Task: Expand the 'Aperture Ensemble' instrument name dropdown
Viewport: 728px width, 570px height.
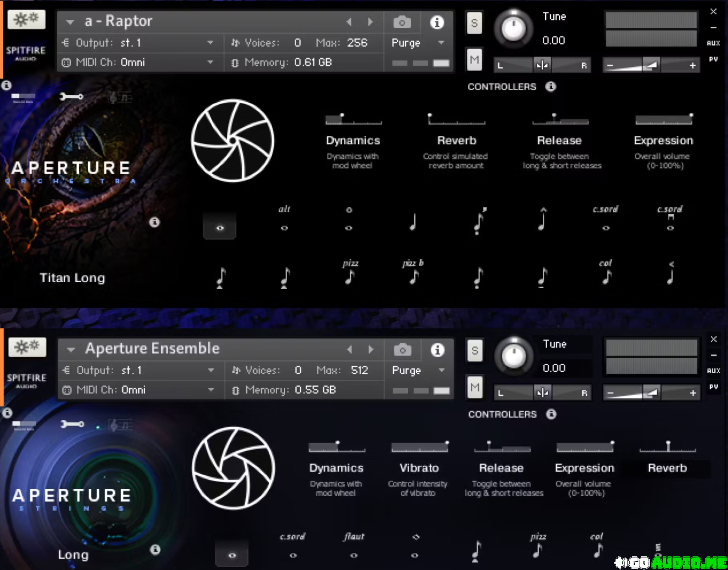Action: pyautogui.click(x=71, y=350)
